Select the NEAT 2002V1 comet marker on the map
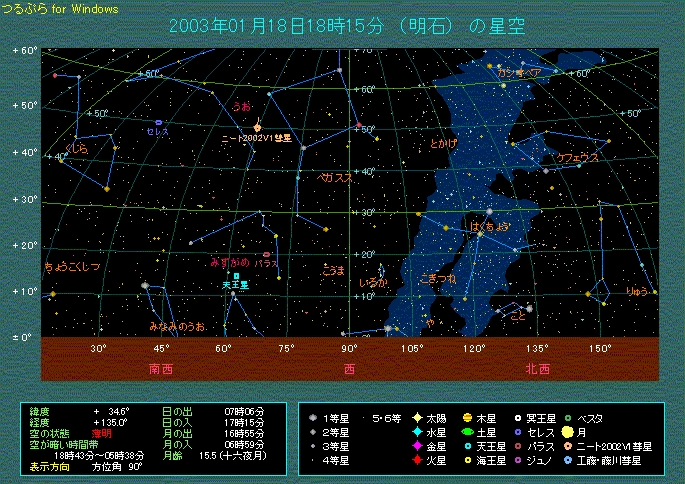The image size is (685, 484). [257, 127]
